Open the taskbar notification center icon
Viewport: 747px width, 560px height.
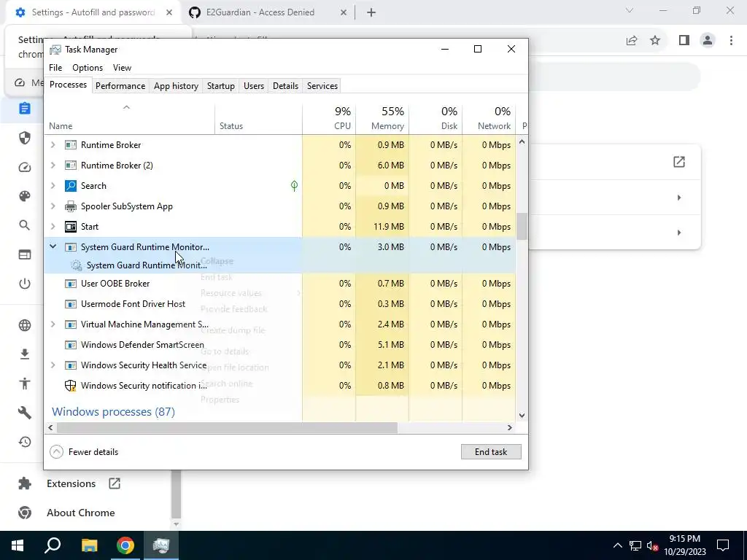723,545
